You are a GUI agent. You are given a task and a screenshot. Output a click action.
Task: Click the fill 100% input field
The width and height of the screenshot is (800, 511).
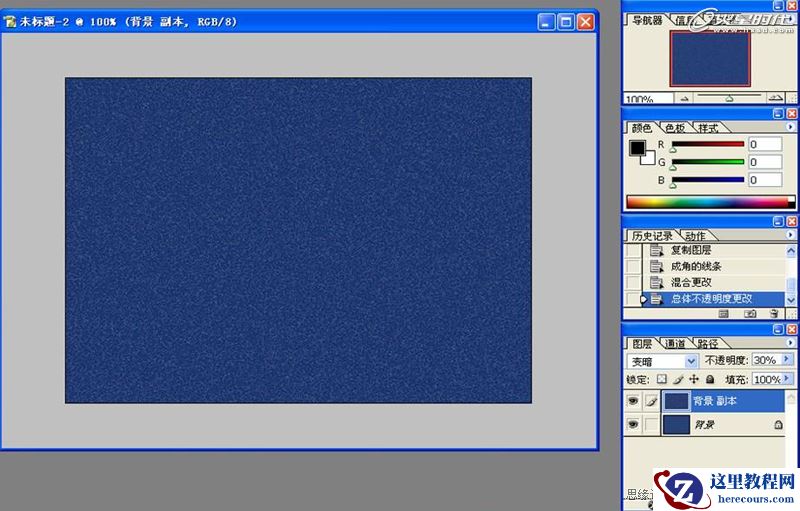tap(767, 379)
